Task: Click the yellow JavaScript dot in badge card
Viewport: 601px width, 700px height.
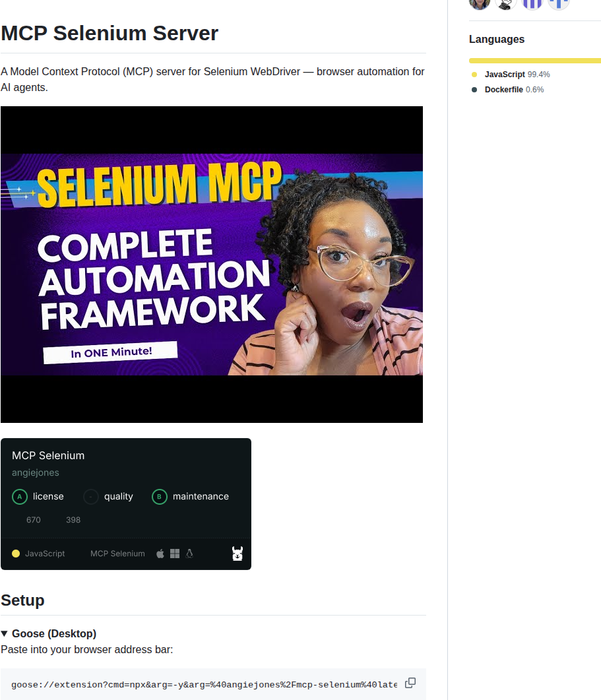Action: pos(16,554)
